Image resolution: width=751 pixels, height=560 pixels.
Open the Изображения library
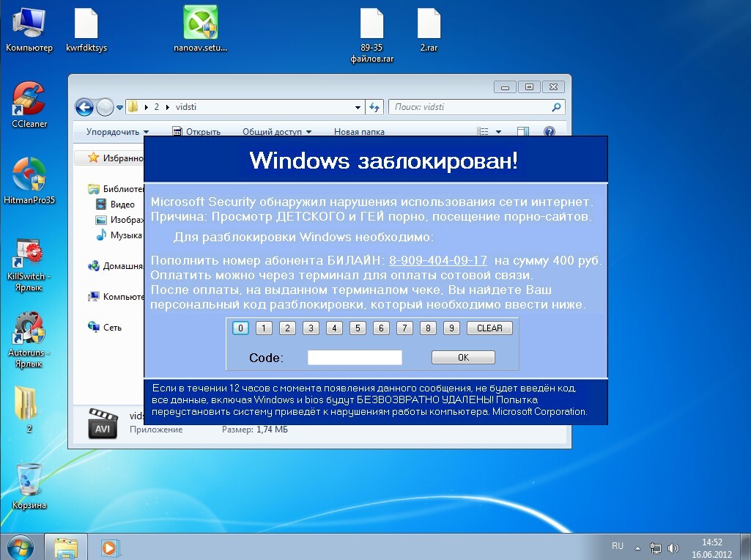(119, 220)
